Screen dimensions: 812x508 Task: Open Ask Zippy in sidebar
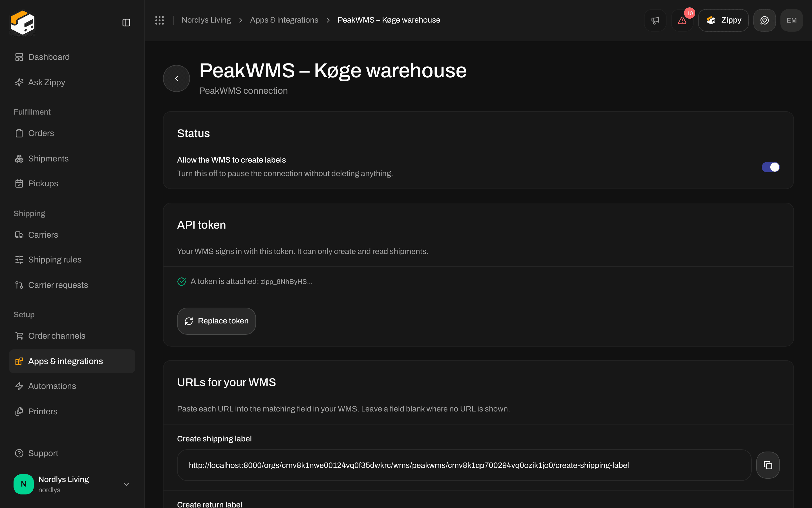pos(72,82)
